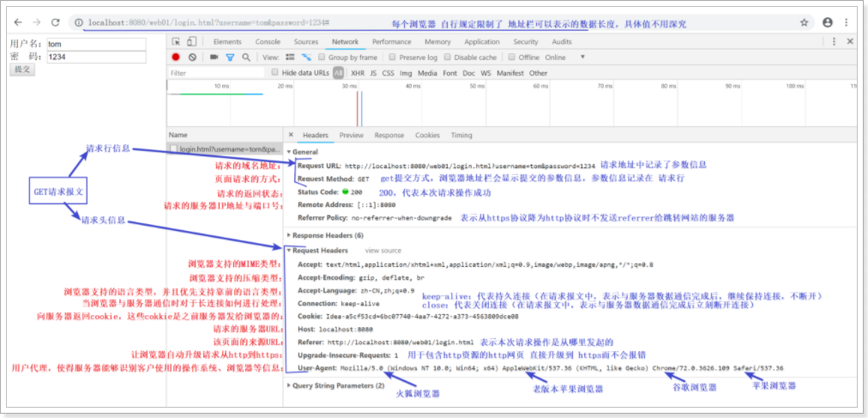868x418 pixels.
Task: Open the Chrome three-dot menu
Action: tap(846, 22)
